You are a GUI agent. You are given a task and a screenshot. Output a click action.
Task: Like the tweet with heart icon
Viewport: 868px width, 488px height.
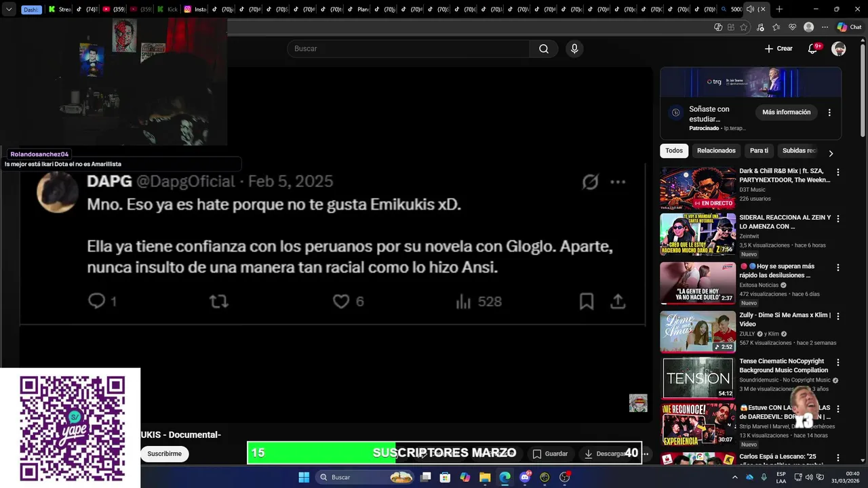click(x=341, y=302)
